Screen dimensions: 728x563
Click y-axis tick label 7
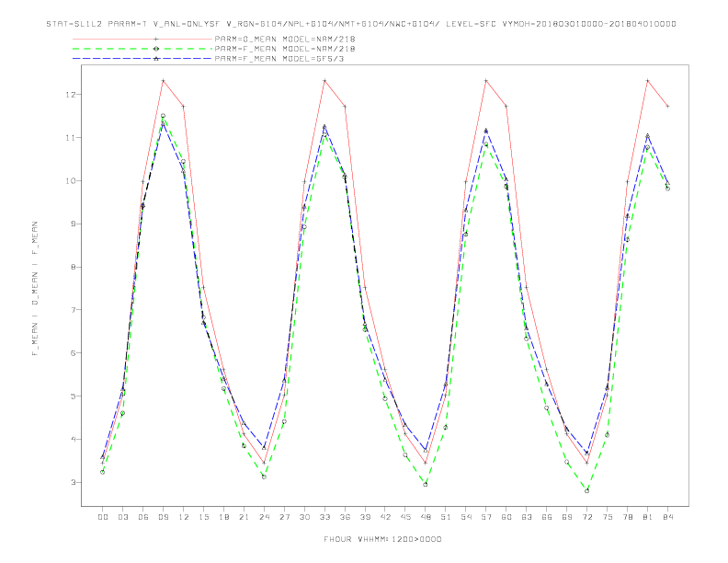(x=73, y=310)
